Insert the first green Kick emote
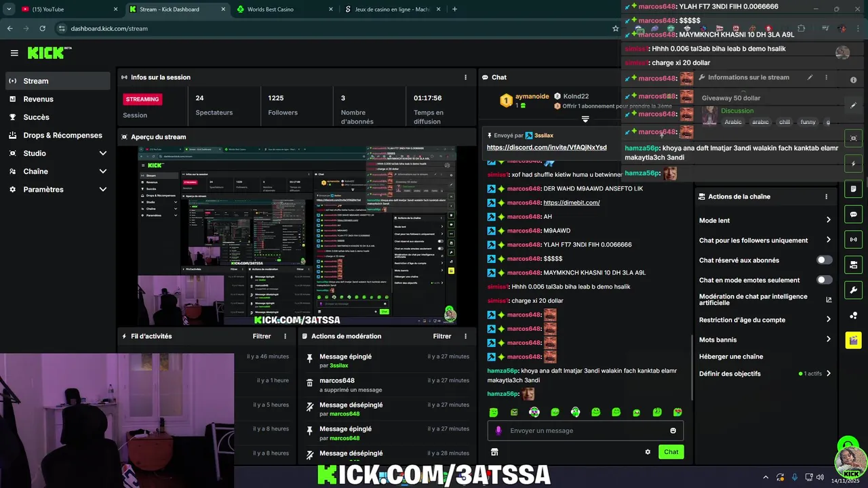Screen dimensions: 868x488 tap(494, 412)
